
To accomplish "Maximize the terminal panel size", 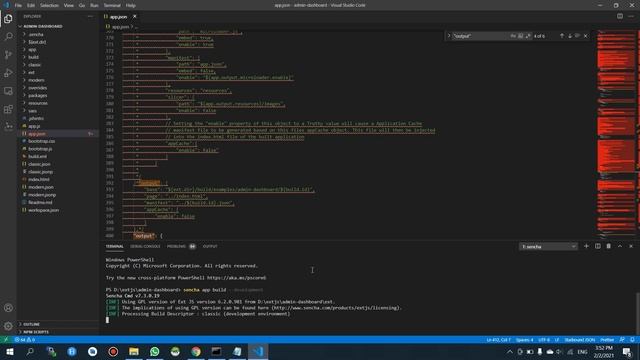I will pos(620,246).
